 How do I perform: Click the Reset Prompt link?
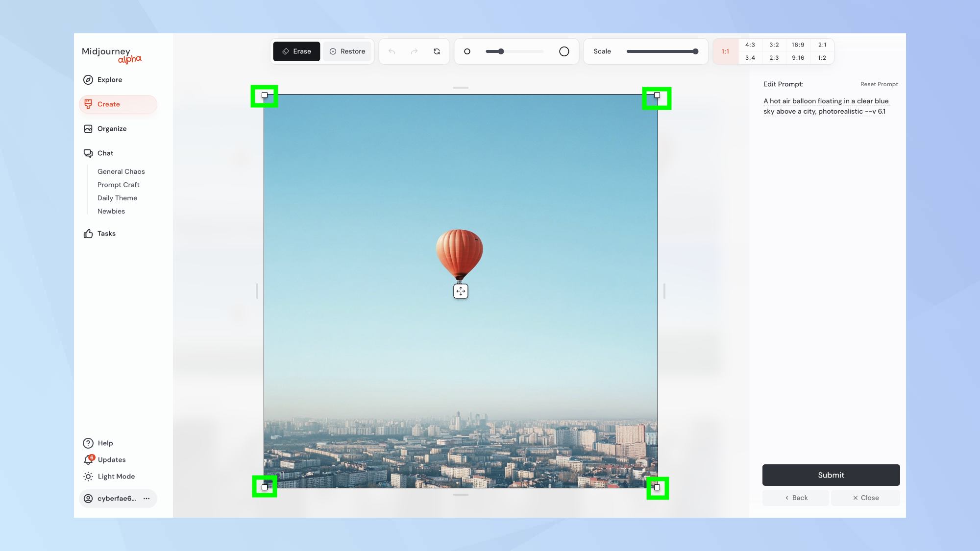point(879,84)
